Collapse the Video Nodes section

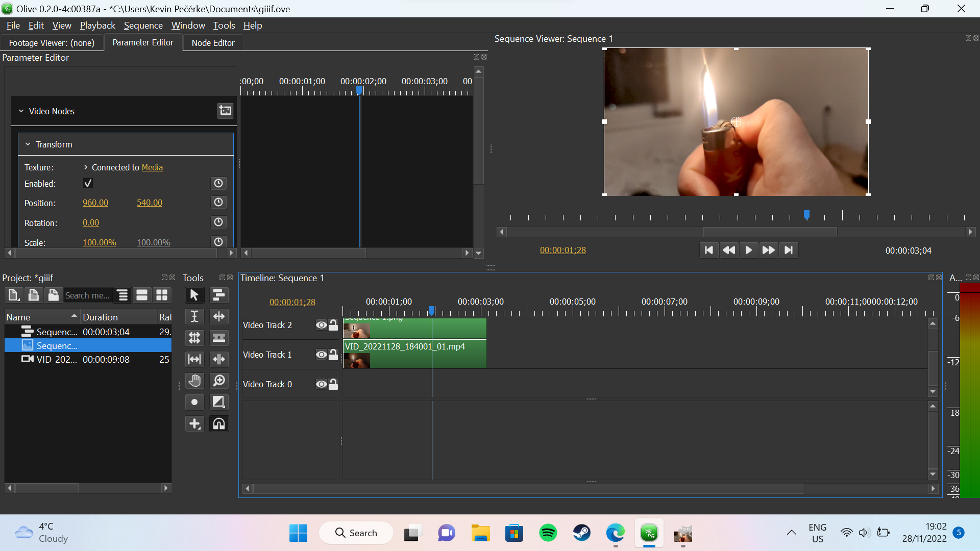click(x=21, y=111)
